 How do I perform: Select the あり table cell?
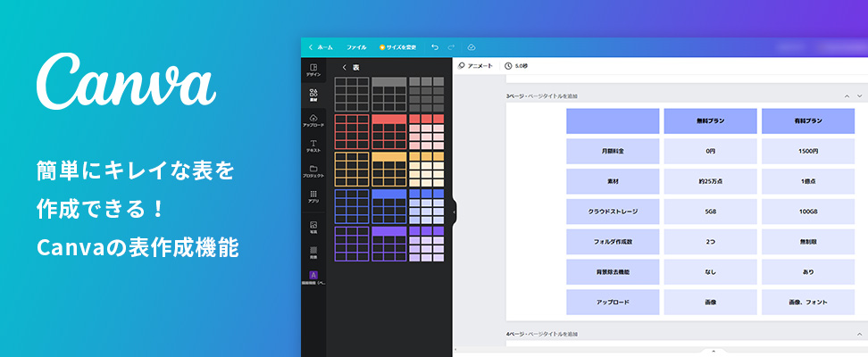[808, 271]
